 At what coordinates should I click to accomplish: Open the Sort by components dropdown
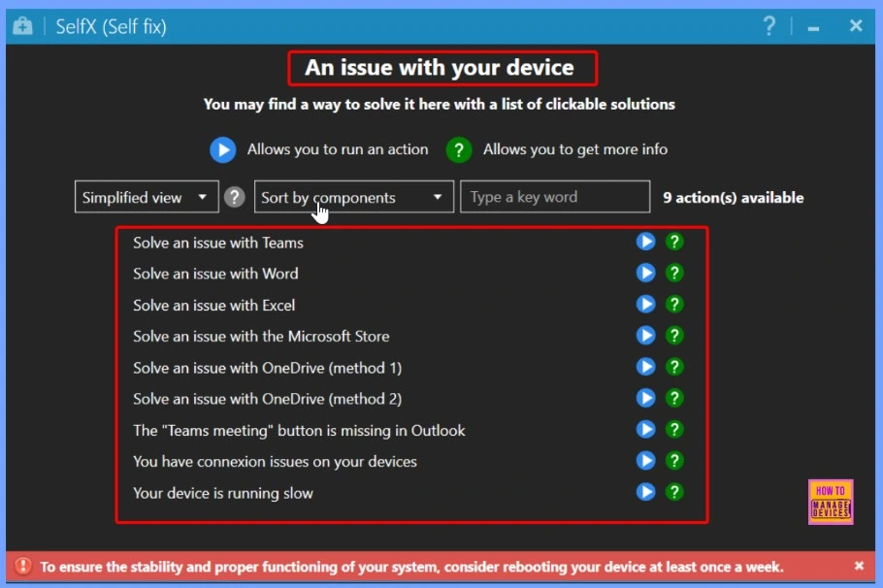[353, 197]
